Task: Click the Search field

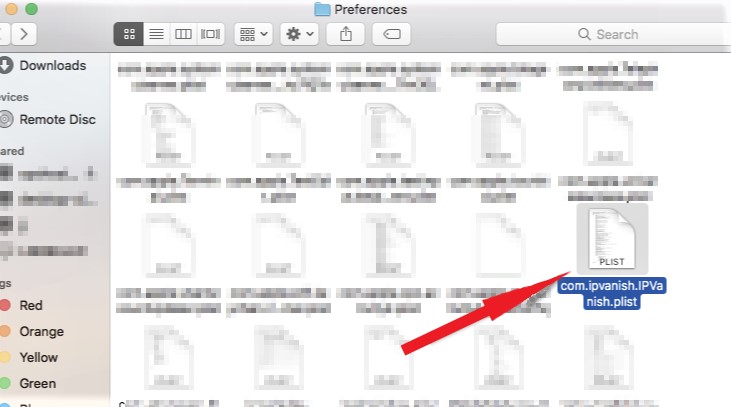Action: (x=614, y=34)
